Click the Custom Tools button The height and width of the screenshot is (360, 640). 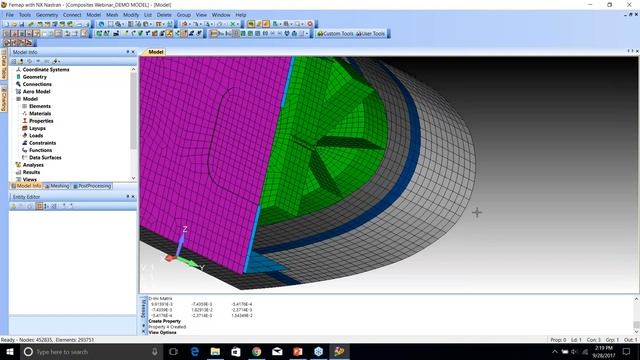click(335, 33)
